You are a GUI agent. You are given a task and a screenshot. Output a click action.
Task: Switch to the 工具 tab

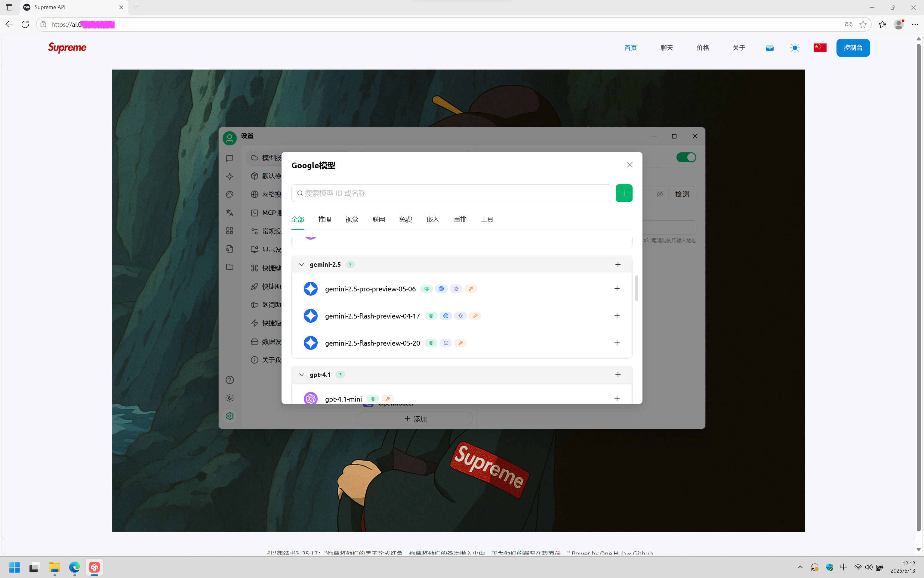pos(487,219)
